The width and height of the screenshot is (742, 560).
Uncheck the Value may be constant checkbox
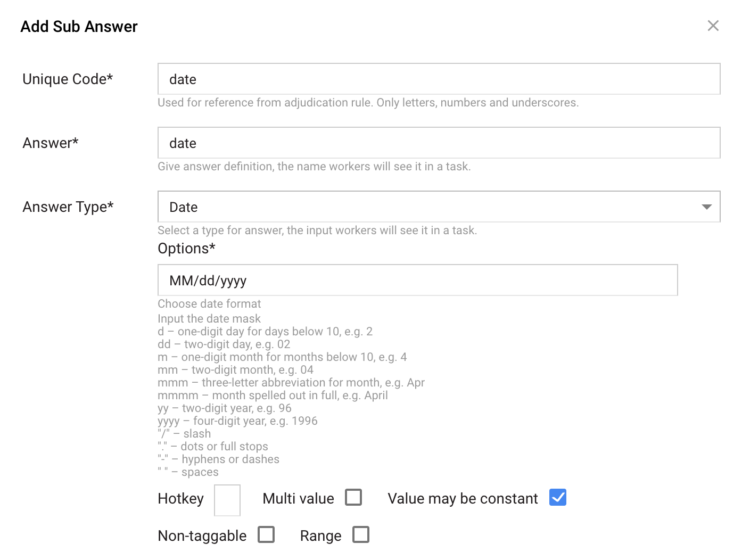(x=558, y=498)
